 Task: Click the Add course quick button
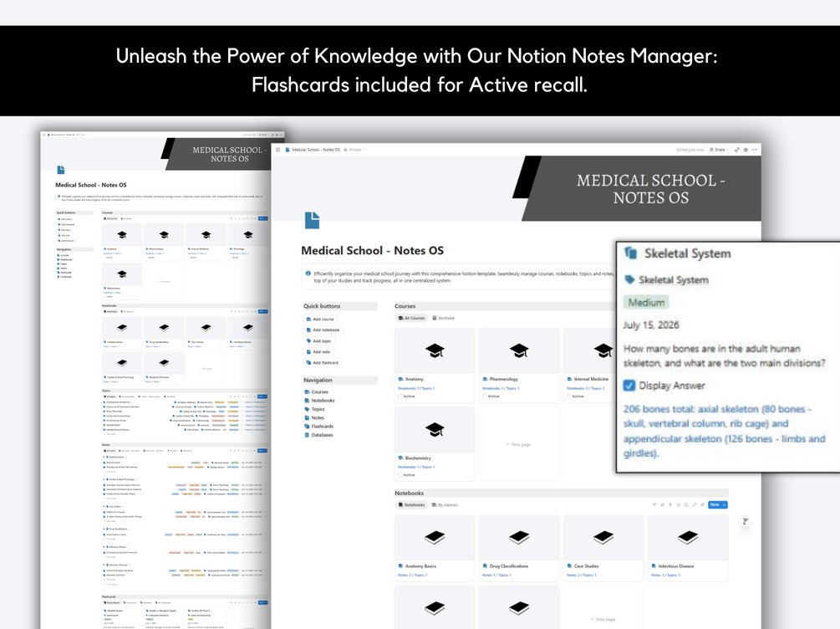(320, 319)
